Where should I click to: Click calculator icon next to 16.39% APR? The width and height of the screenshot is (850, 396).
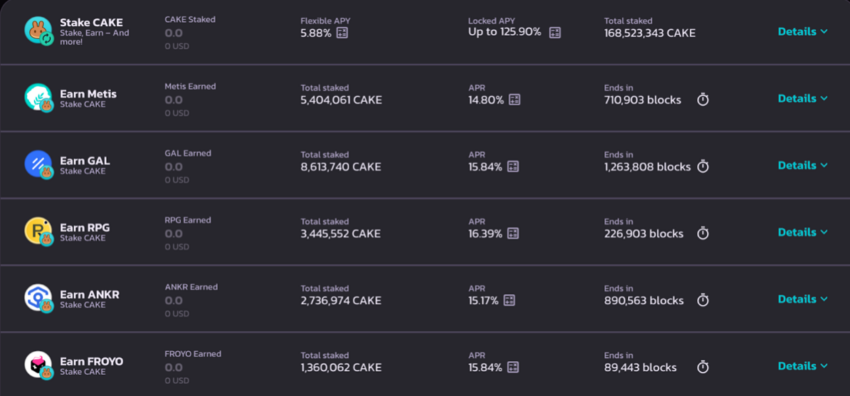pyautogui.click(x=513, y=233)
